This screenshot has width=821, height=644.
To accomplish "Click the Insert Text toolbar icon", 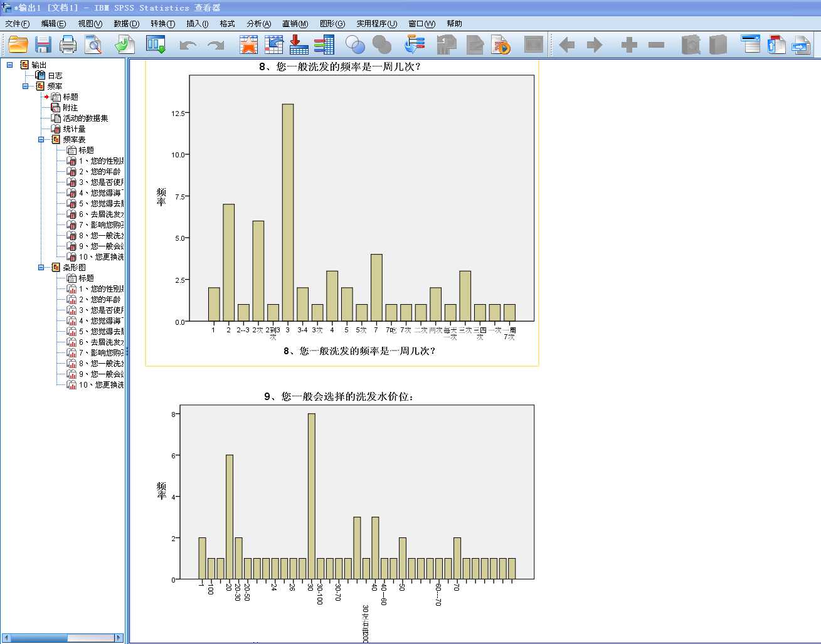I will point(802,45).
